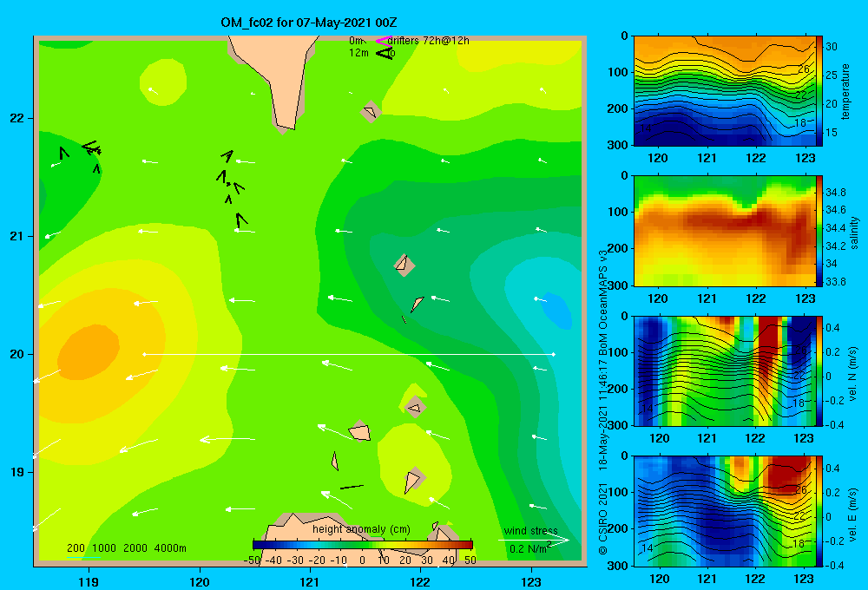Click longitude label "122" under main map
This screenshot has width=868, height=590.
(420, 581)
